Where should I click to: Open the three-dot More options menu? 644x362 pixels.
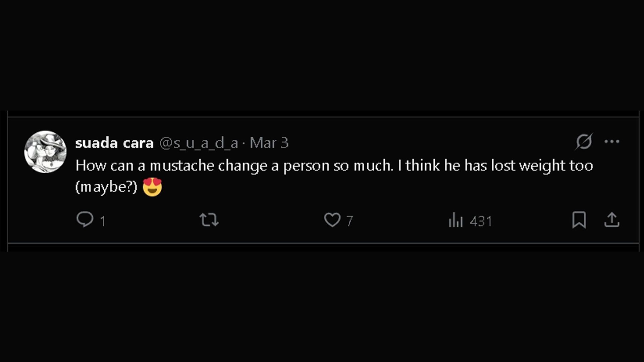pos(612,141)
